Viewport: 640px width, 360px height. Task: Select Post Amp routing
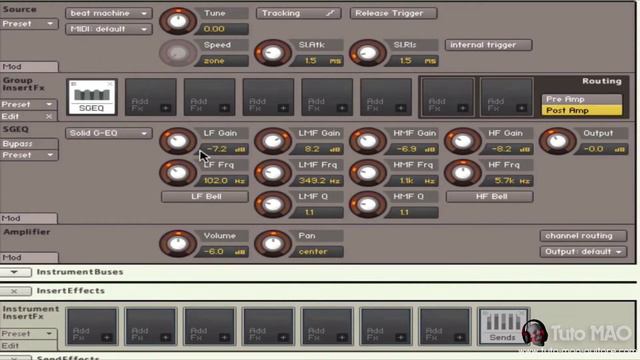pos(582,110)
